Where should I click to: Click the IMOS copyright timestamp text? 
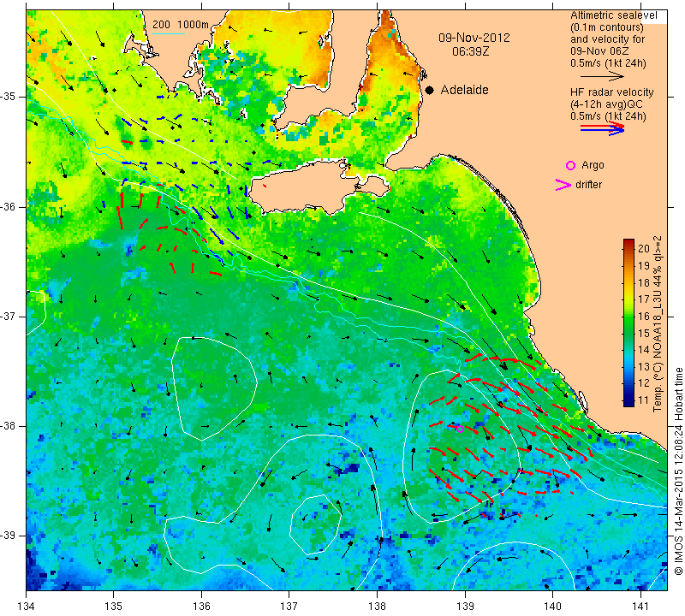pos(678,471)
